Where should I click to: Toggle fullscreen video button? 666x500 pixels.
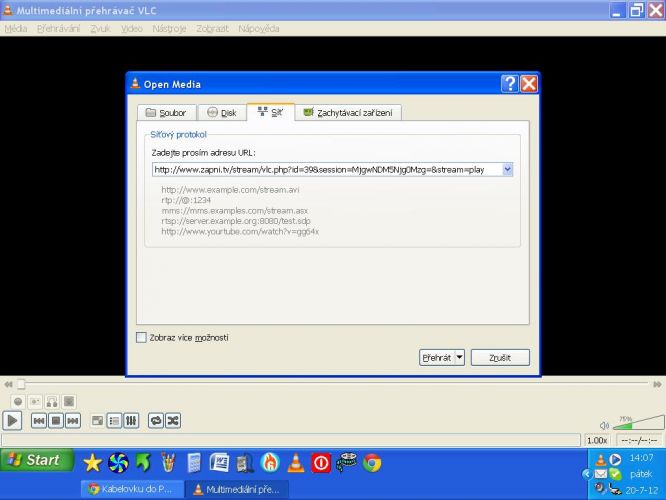coord(97,421)
